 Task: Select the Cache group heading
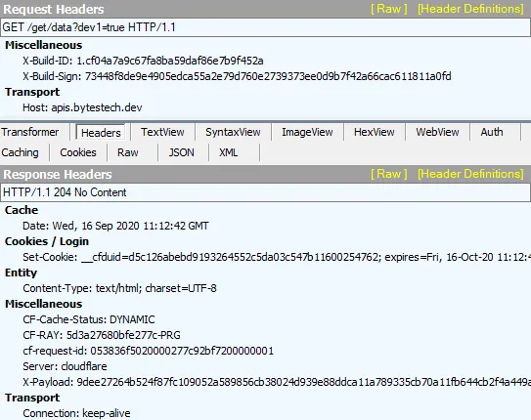pos(22,210)
